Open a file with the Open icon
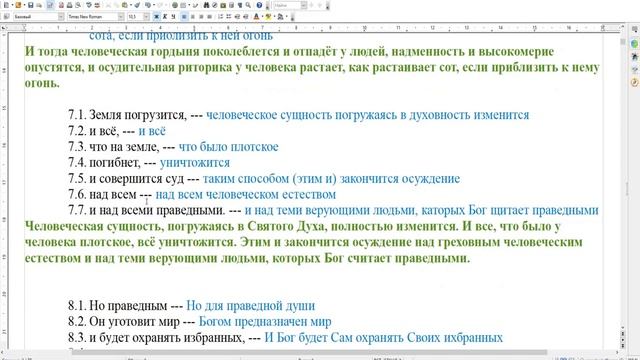The width and height of the screenshot is (640, 360). coord(18,5)
